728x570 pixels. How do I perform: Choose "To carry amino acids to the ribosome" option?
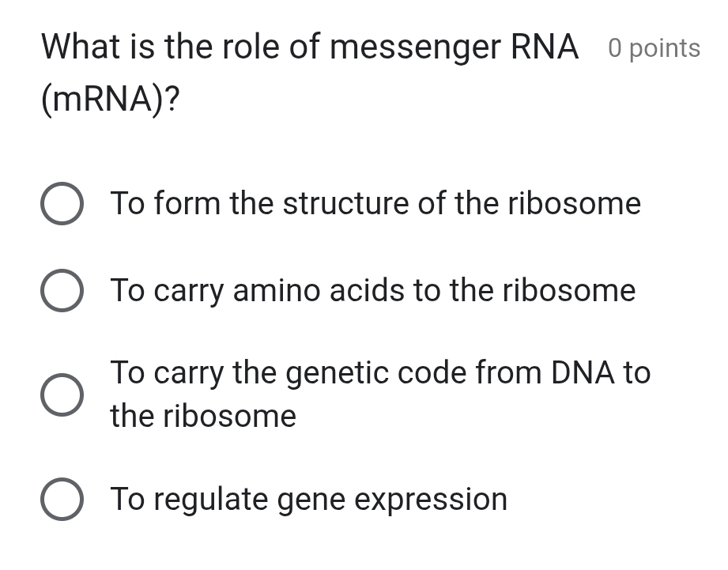(x=62, y=290)
